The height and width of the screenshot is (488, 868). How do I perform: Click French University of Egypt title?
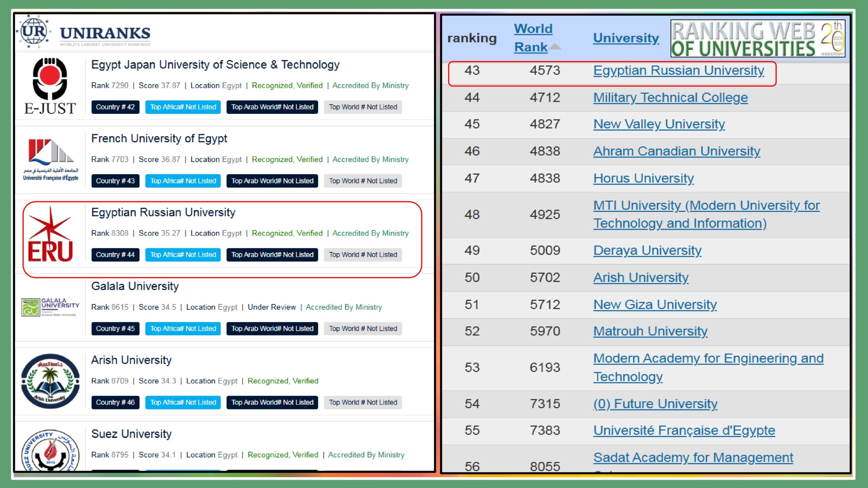(159, 138)
